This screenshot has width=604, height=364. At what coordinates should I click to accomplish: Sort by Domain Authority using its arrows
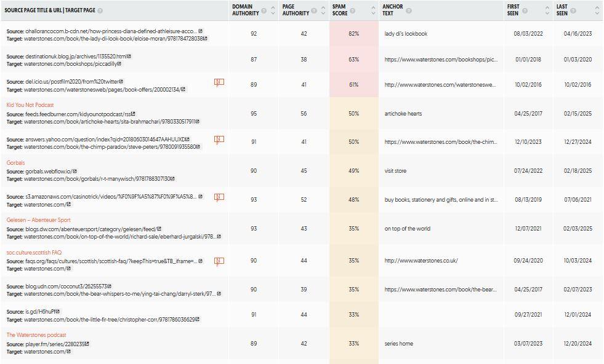(x=273, y=10)
